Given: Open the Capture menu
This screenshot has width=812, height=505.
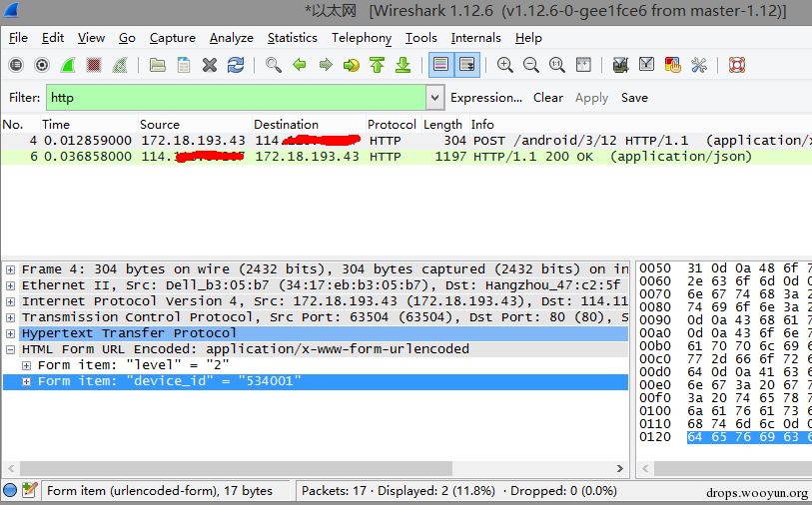Looking at the screenshot, I should click(173, 38).
